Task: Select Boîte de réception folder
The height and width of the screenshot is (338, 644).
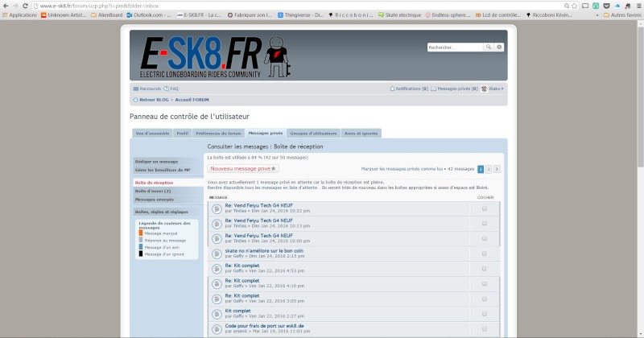Action: [167, 183]
